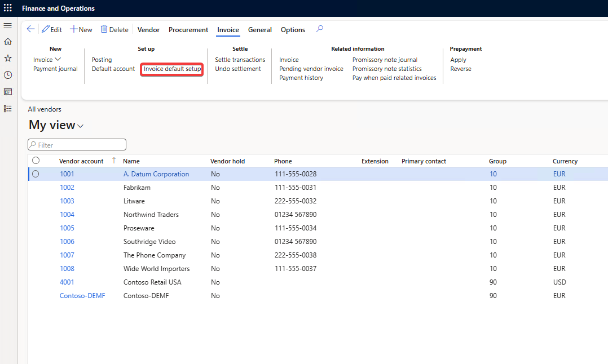This screenshot has height=364, width=608.
Task: Open the Contoso-DEMF vendor account link
Action: (82, 296)
